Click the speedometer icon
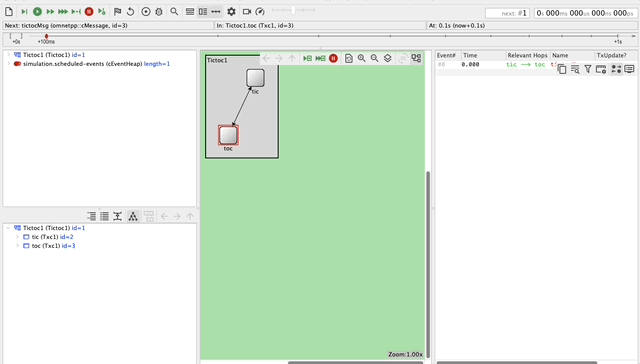Screen dimensions: 640x364 tap(260, 11)
